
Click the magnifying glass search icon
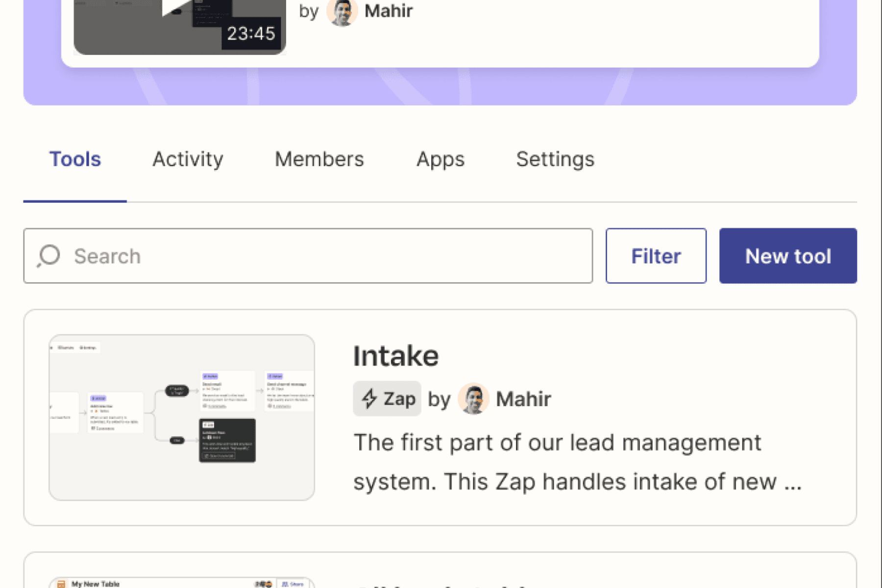coord(49,256)
